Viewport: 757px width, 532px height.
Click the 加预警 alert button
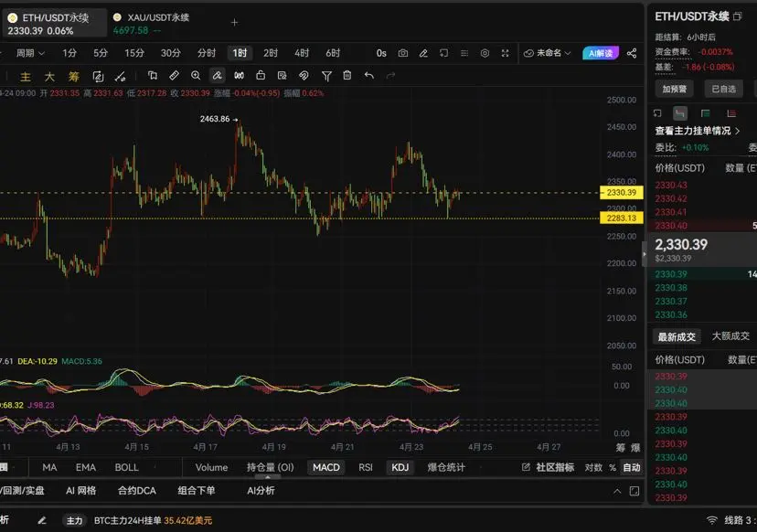(674, 89)
